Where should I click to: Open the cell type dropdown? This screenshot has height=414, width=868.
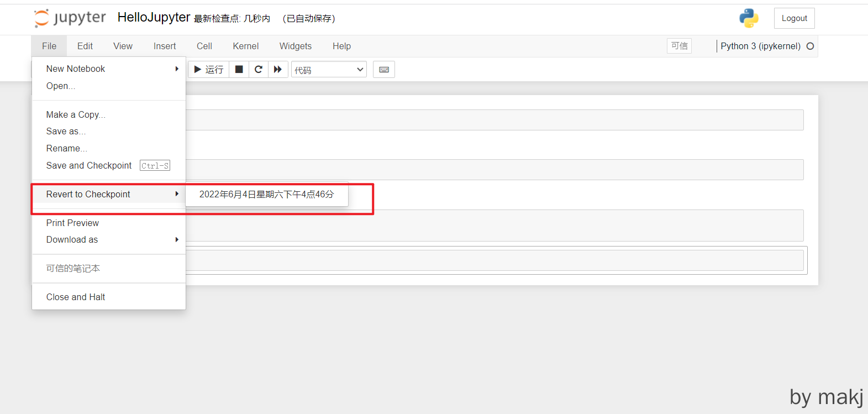pos(329,70)
